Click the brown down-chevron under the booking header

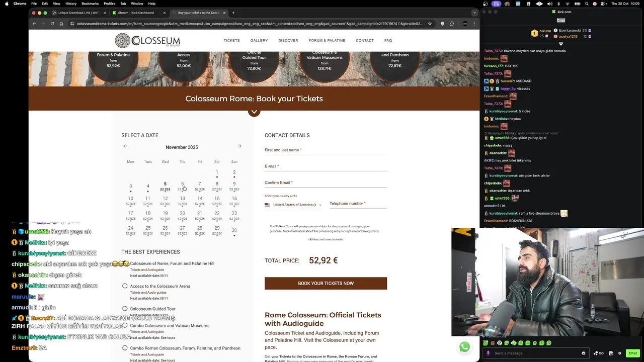click(254, 112)
